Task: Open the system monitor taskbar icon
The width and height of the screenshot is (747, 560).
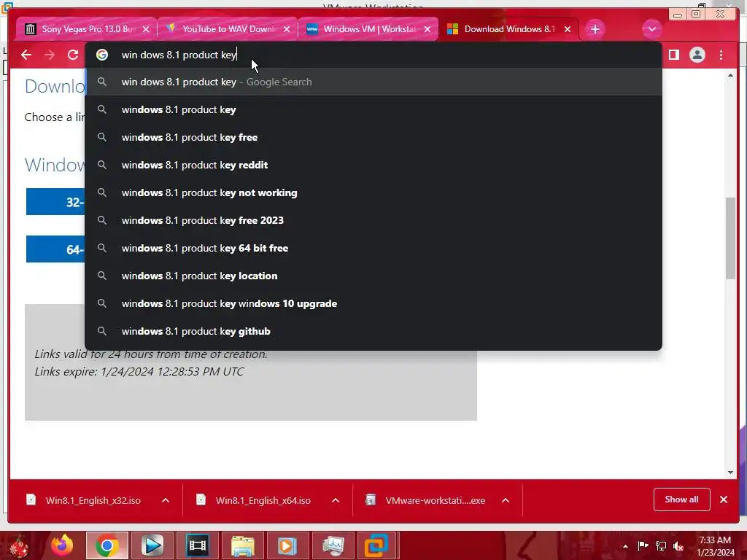Action: tap(333, 545)
